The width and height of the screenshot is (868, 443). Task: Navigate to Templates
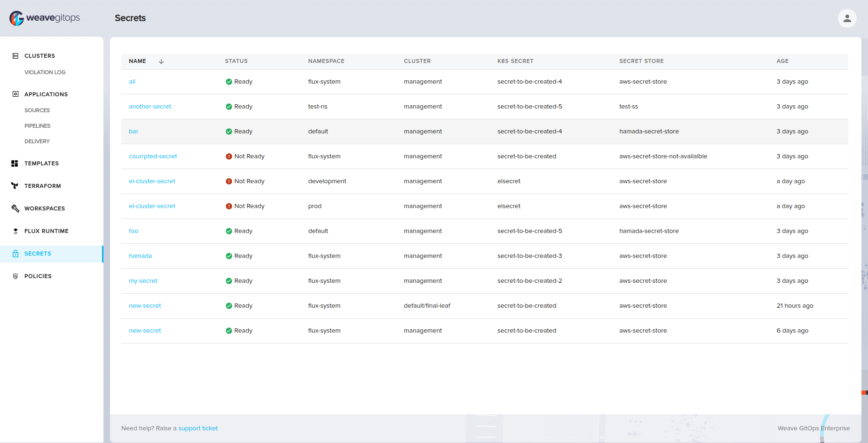coord(41,163)
